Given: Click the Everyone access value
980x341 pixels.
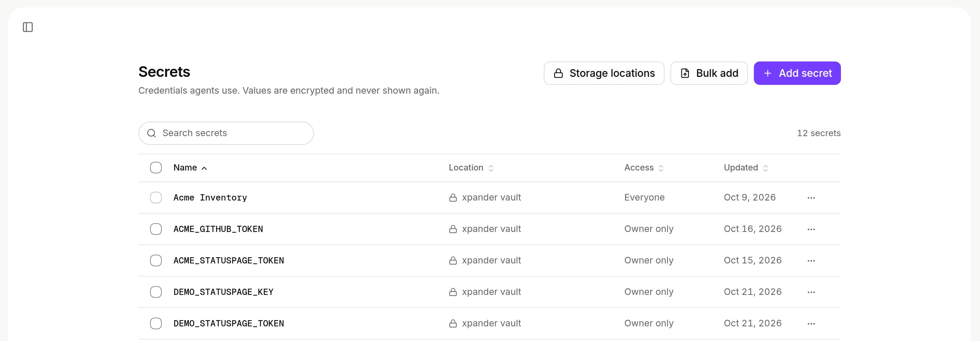Looking at the screenshot, I should (644, 198).
